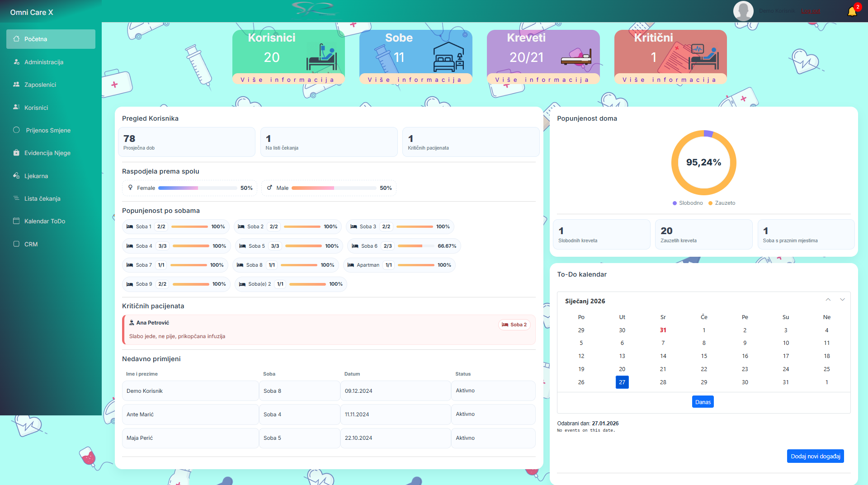Select the Početna home icon in sidebar
The image size is (868, 485).
click(15, 39)
